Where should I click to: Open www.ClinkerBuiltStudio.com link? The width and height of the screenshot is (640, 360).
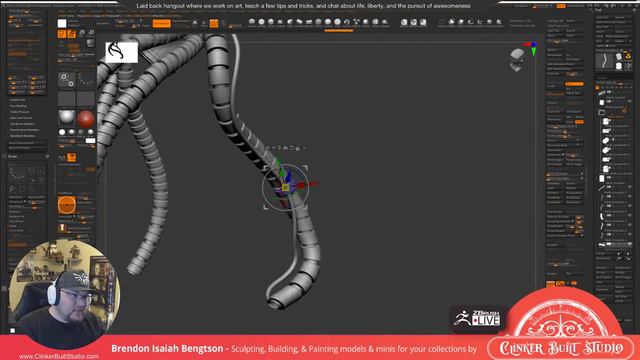[59, 356]
